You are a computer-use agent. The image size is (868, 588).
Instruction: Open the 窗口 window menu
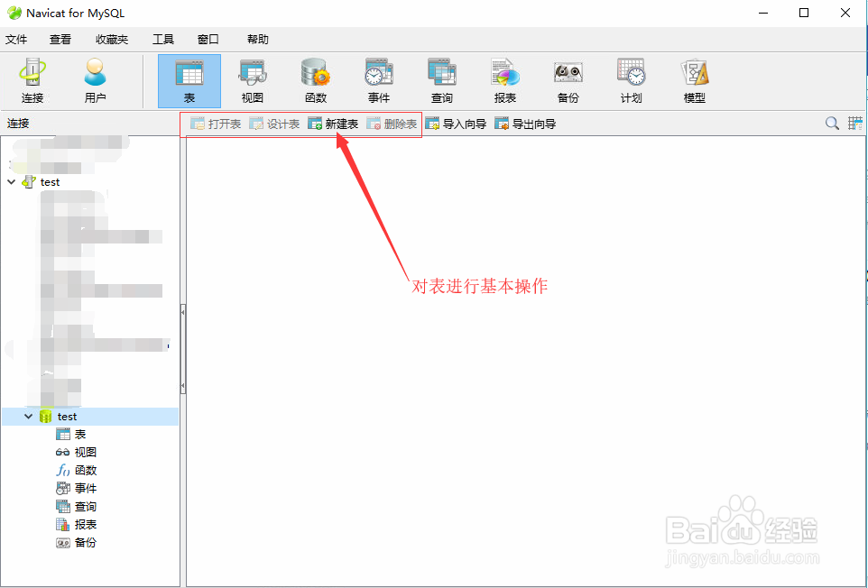208,40
